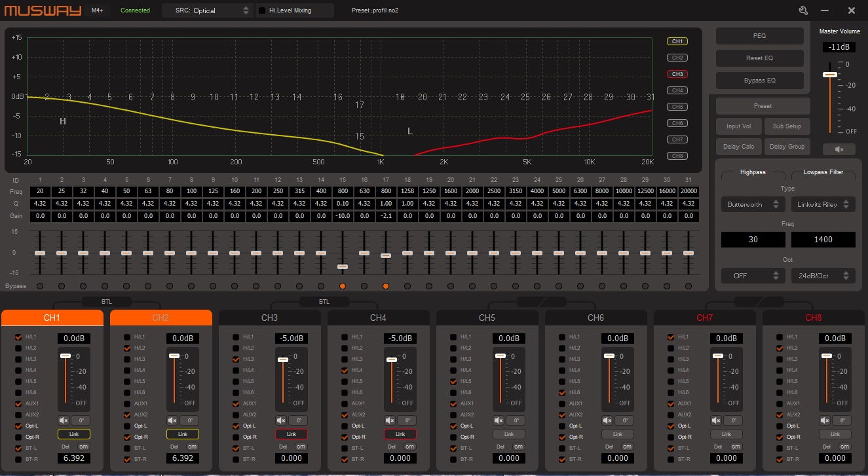Click the lowpass frequency field showing 1400
Viewport: 868px width, 476px height.
pos(823,240)
